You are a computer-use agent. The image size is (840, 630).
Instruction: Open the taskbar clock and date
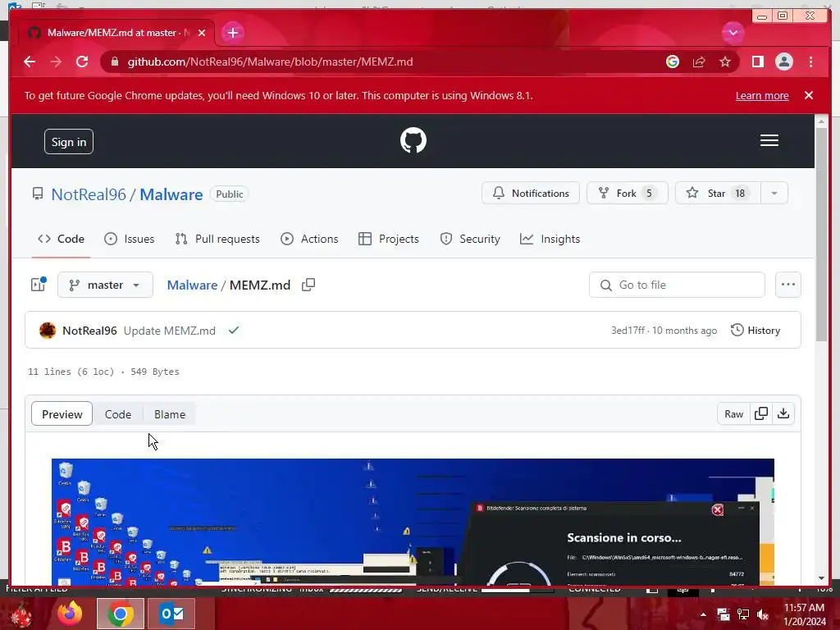tap(805, 614)
